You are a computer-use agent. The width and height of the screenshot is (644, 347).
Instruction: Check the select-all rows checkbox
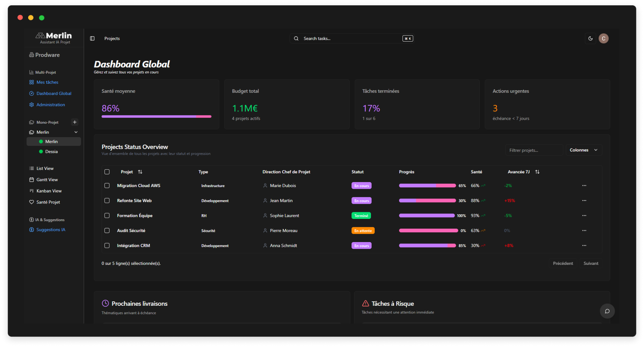click(x=107, y=172)
